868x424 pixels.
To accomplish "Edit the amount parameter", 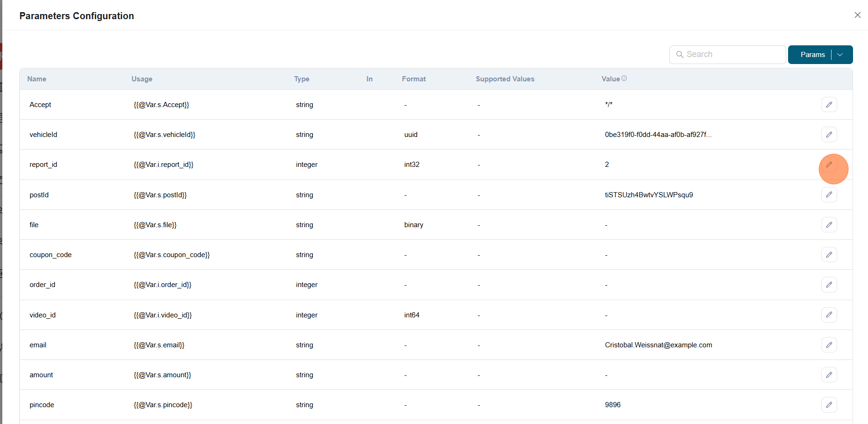I will 829,374.
